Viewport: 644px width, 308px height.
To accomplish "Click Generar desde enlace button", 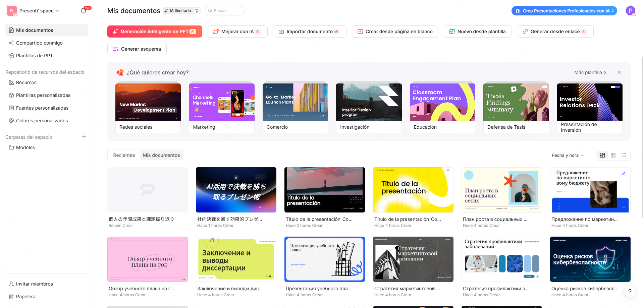I will point(555,32).
